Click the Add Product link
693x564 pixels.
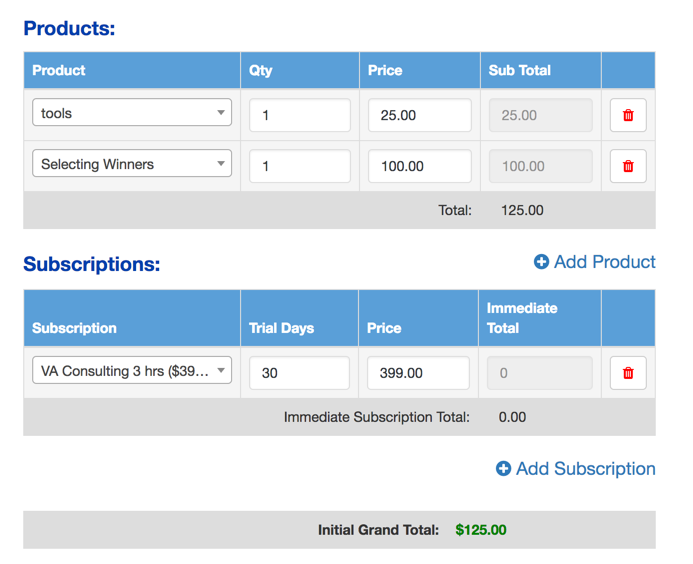coord(604,262)
